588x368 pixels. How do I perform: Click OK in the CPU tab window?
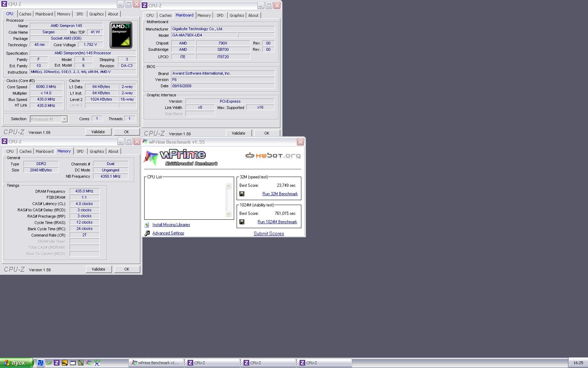point(126,132)
